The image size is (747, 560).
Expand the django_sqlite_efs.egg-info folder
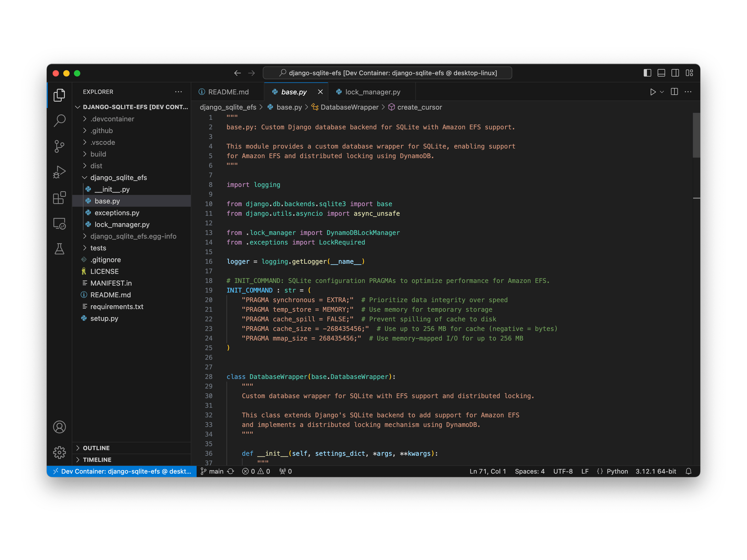point(132,236)
